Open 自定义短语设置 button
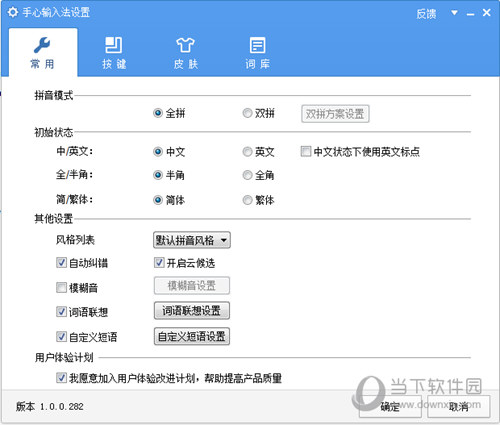The height and width of the screenshot is (425, 500). click(x=192, y=336)
